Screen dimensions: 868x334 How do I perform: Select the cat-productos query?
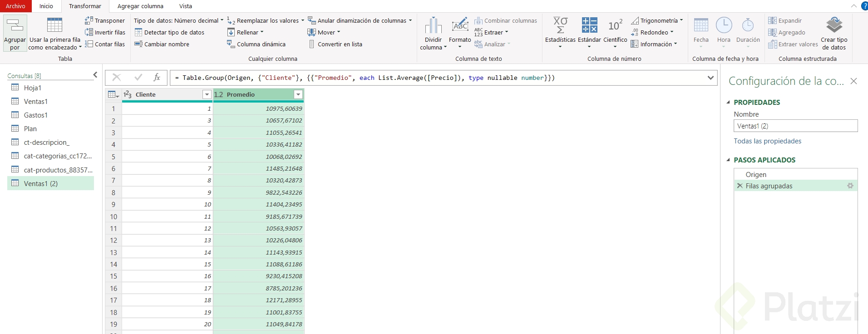[x=51, y=170]
